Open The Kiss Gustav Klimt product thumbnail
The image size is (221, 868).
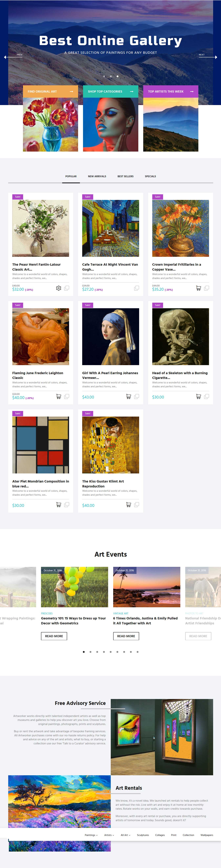pyautogui.click(x=111, y=445)
